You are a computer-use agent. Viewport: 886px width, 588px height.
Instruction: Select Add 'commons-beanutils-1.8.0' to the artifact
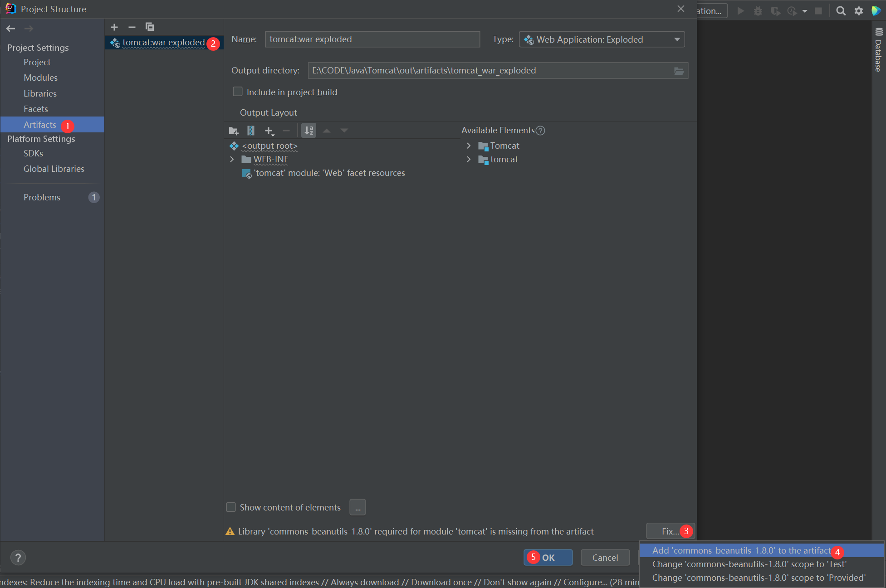coord(741,550)
